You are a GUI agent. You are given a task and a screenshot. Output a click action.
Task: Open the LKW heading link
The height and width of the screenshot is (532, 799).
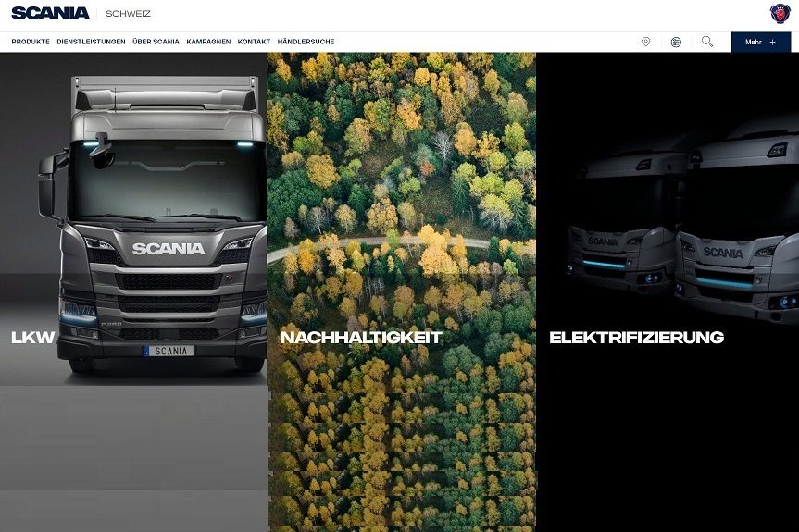point(33,338)
